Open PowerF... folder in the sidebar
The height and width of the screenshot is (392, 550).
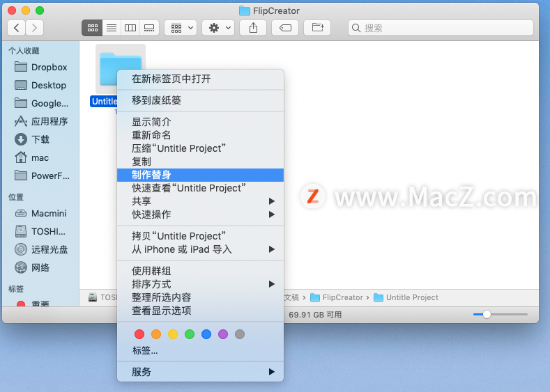click(x=41, y=175)
